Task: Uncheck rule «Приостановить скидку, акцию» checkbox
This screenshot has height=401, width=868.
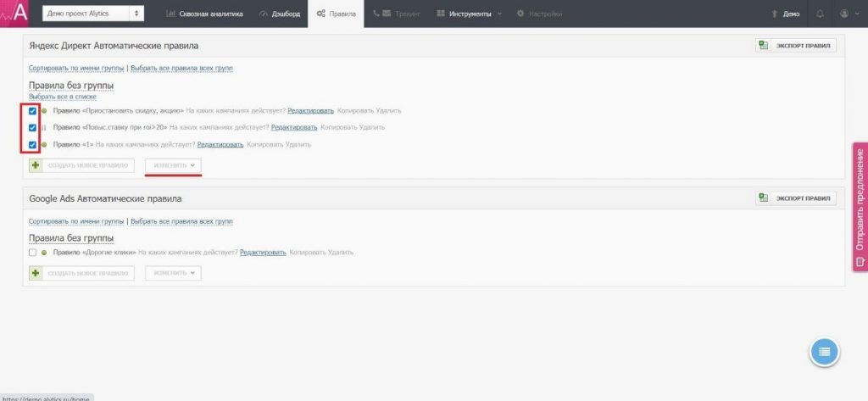Action: pyautogui.click(x=33, y=111)
